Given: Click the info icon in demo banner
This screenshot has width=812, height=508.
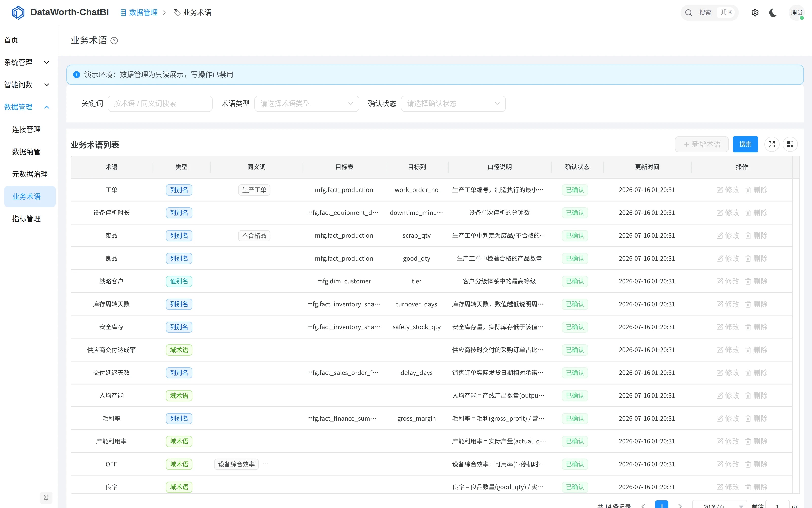Looking at the screenshot, I should 76,75.
